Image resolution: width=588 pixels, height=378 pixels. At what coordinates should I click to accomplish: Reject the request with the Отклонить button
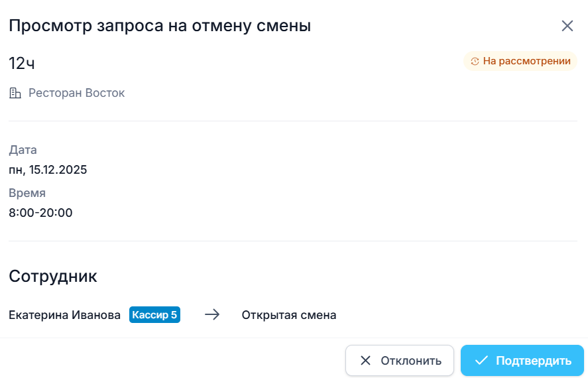399,361
